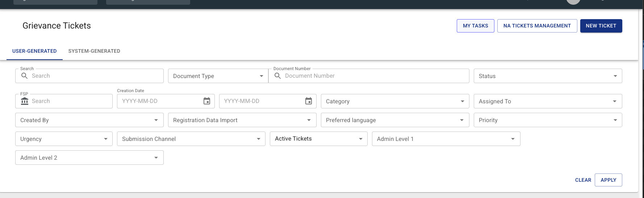Open the Active Tickets dropdown
This screenshot has height=198, width=644.
click(x=319, y=139)
